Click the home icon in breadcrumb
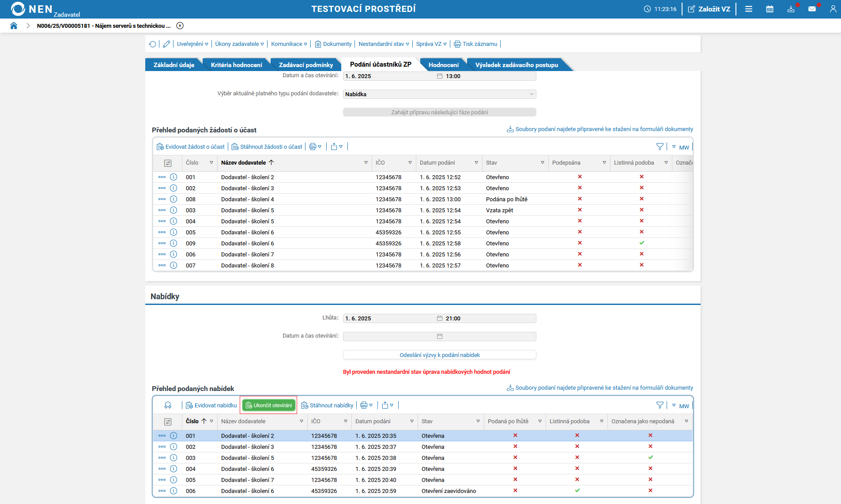Viewport: 841px width, 504px height. 14,26
